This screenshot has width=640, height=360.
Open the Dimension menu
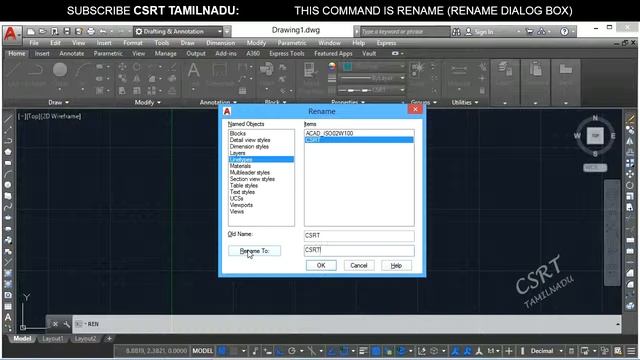click(x=220, y=43)
